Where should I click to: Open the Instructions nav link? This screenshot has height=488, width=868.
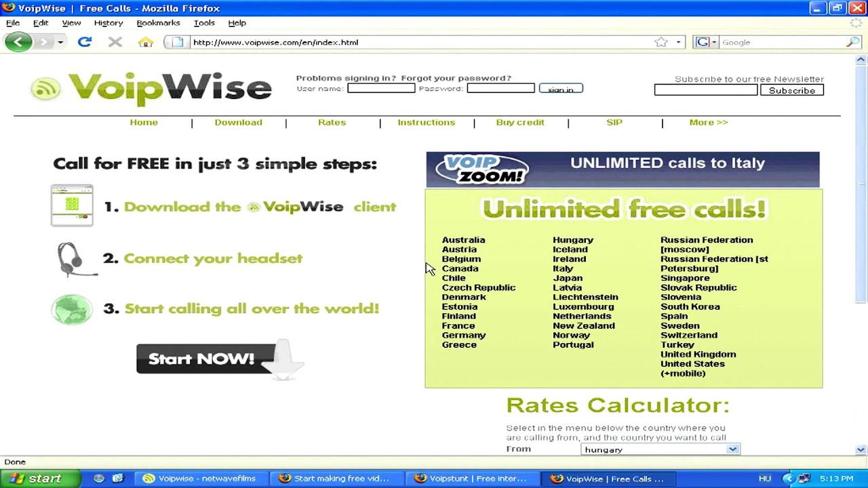426,122
